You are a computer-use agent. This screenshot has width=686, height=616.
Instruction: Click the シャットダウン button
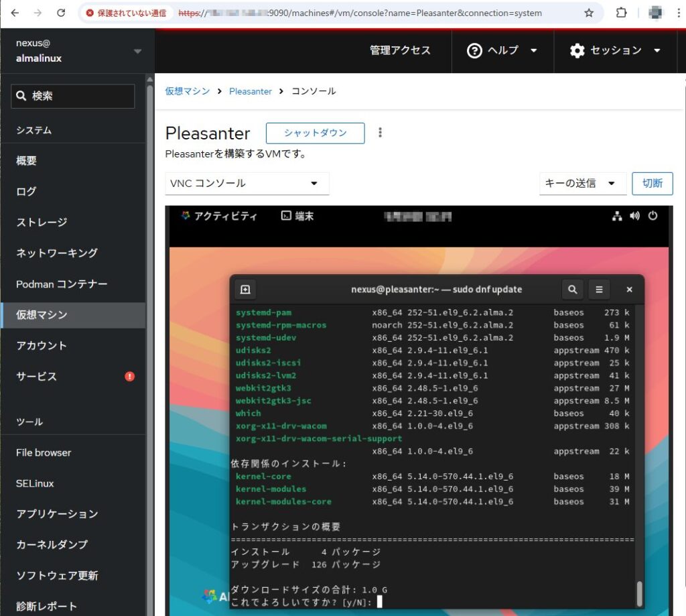coord(315,133)
